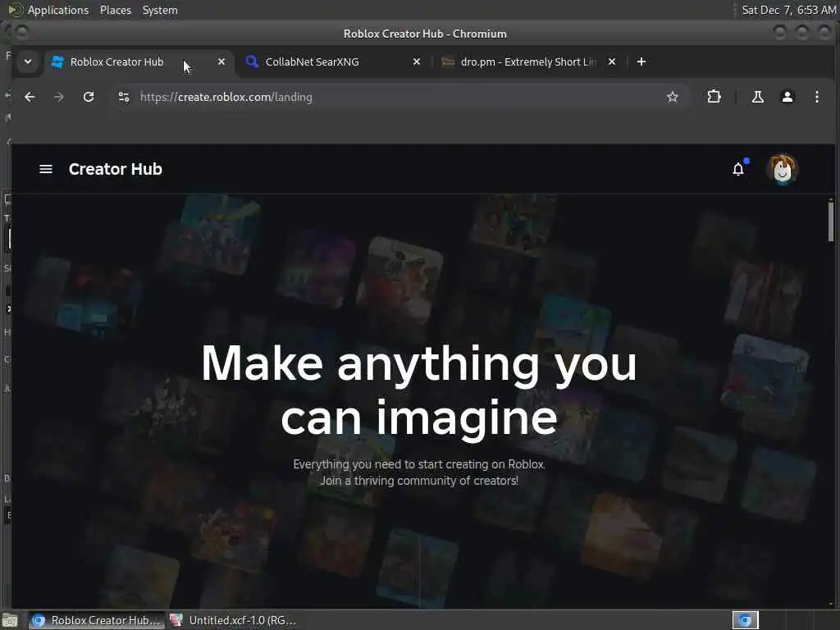Open the System menu

click(x=160, y=10)
